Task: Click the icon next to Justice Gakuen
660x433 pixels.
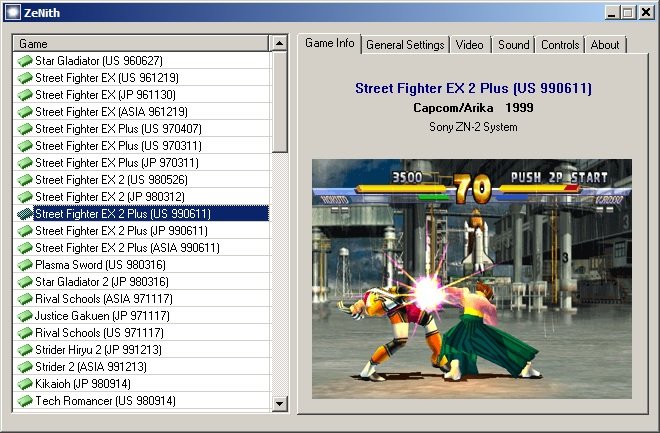Action: 25,316
